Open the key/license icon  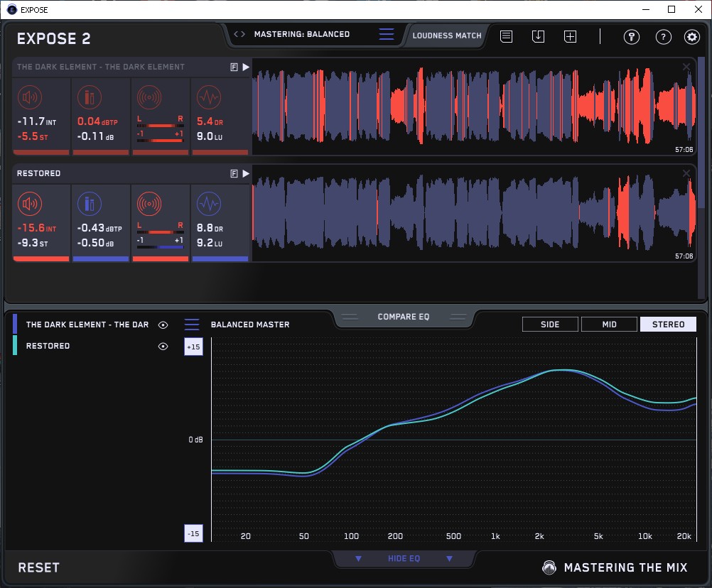pos(632,37)
